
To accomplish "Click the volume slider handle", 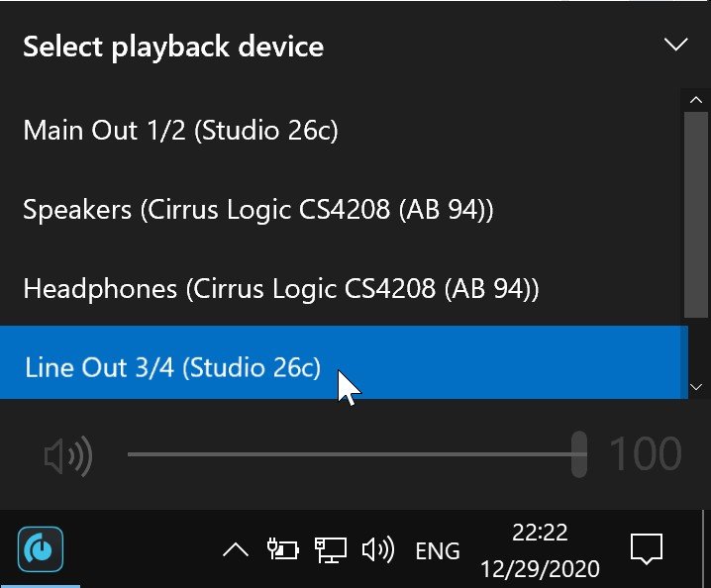I will pyautogui.click(x=579, y=453).
